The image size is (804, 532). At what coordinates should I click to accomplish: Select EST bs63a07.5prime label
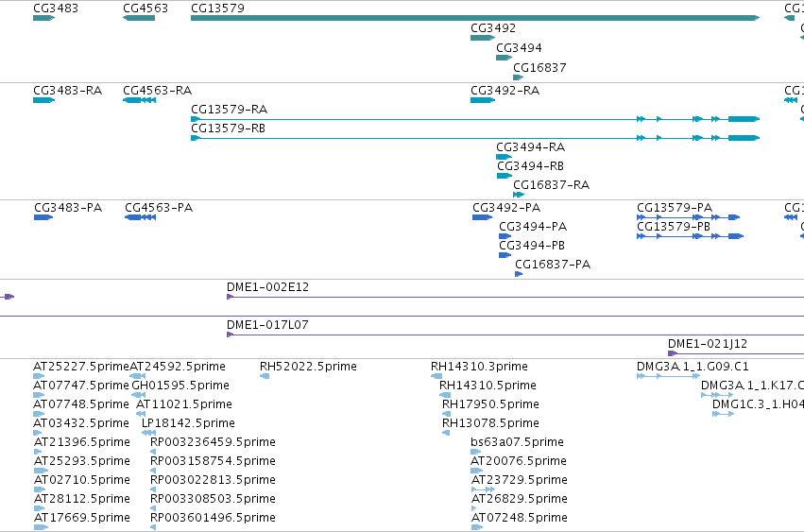click(517, 443)
